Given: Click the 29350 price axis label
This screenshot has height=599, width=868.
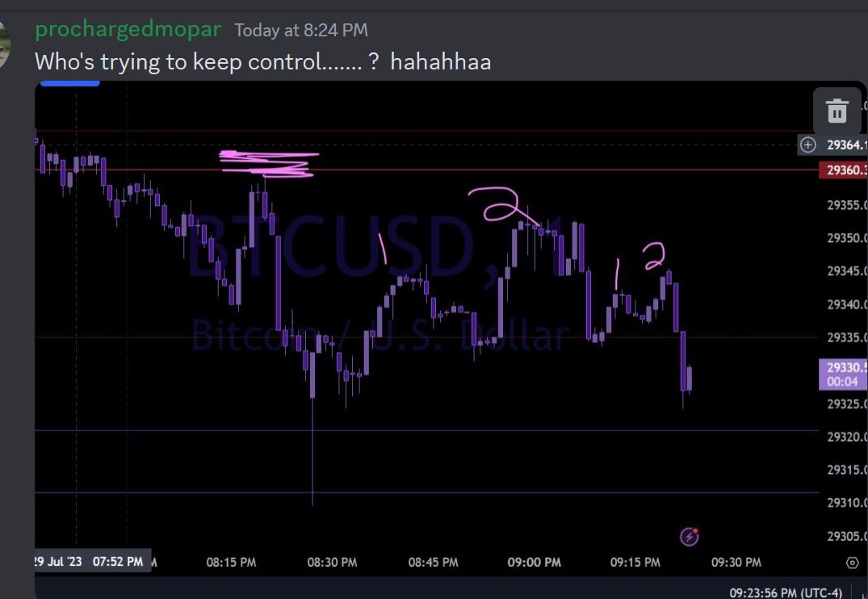Looking at the screenshot, I should (847, 238).
